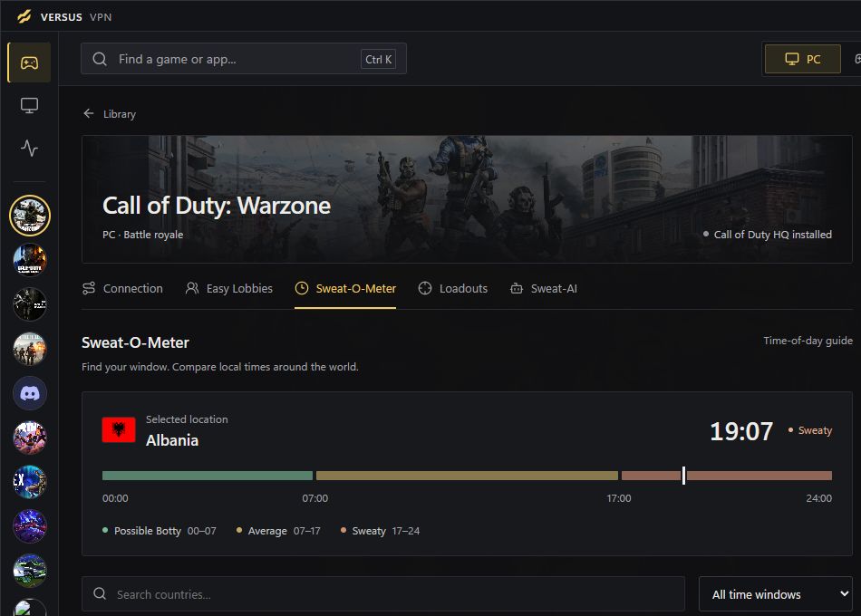This screenshot has height=616, width=861.
Task: Open the activity pulse section in sidebar
Action: tap(30, 149)
